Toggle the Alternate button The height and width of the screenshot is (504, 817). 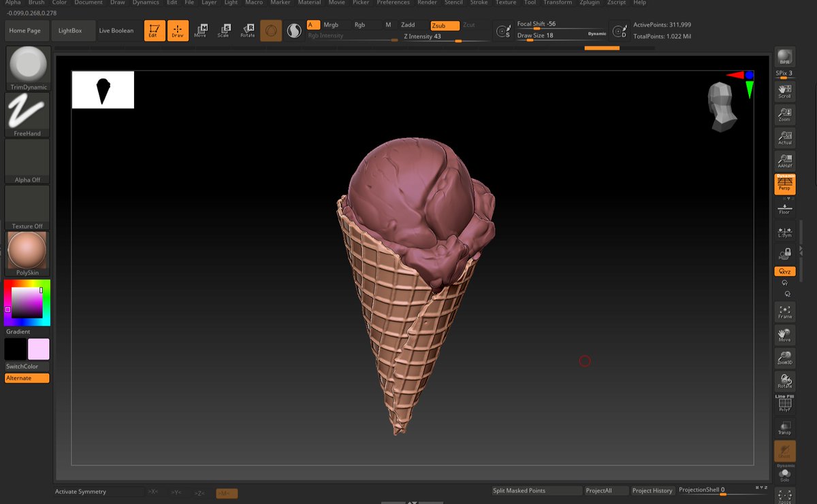click(27, 378)
